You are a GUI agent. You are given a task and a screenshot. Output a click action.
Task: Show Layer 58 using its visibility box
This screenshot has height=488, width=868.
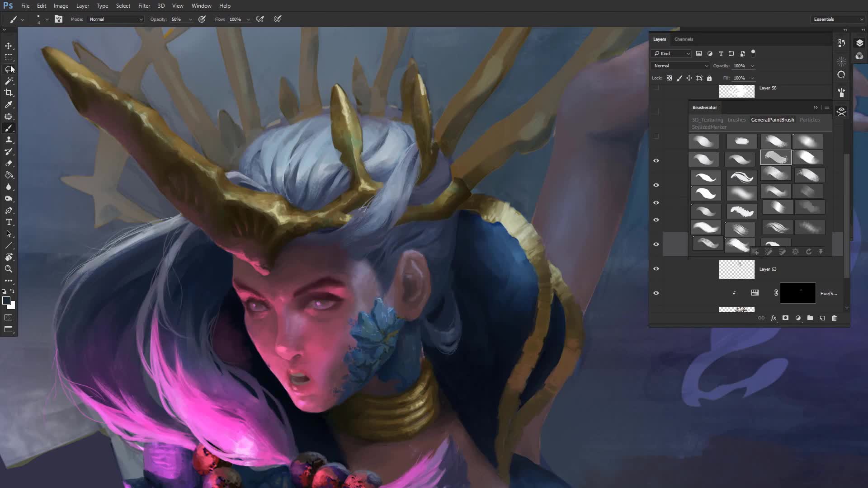[x=656, y=88]
